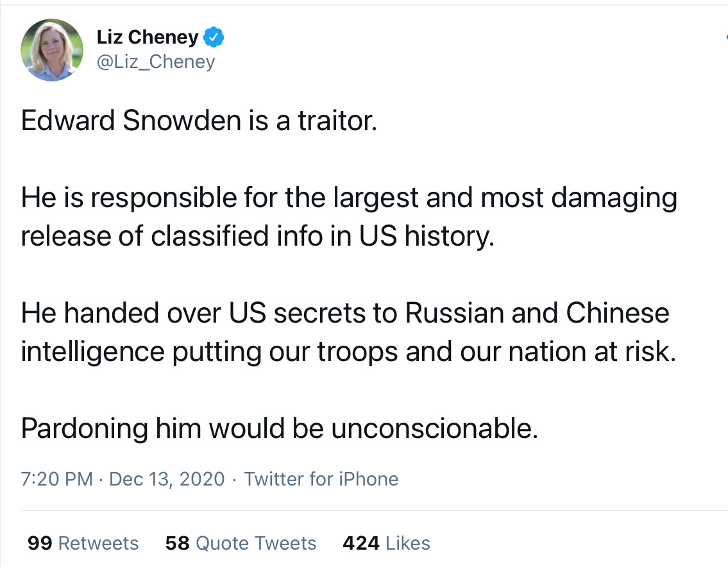Open the 7:20 PM timestamp link

[x=57, y=479]
